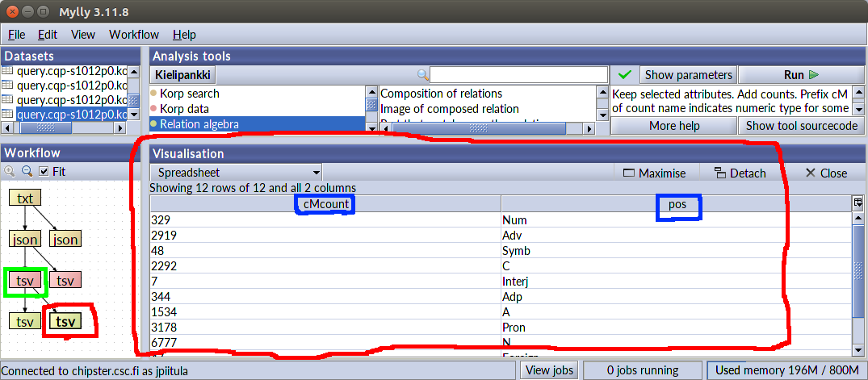Toggle the Fit checkbox in Workflow

pos(44,171)
